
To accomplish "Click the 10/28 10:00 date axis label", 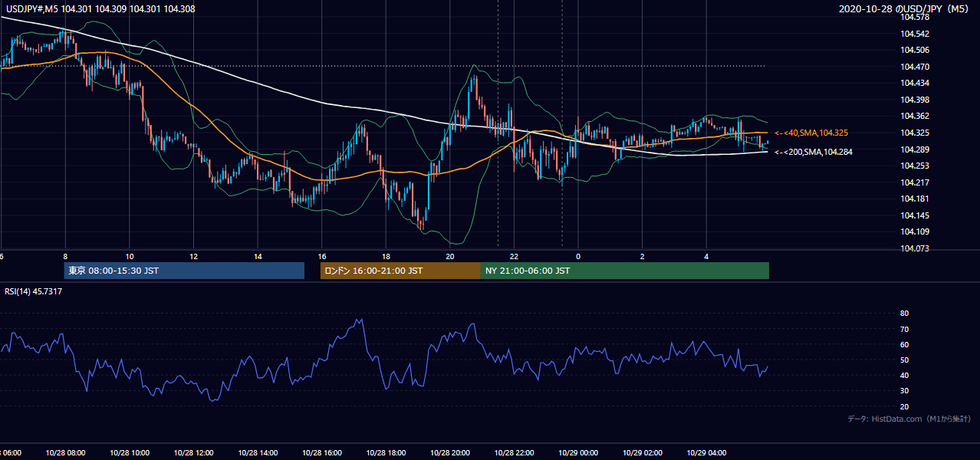I will tap(130, 453).
